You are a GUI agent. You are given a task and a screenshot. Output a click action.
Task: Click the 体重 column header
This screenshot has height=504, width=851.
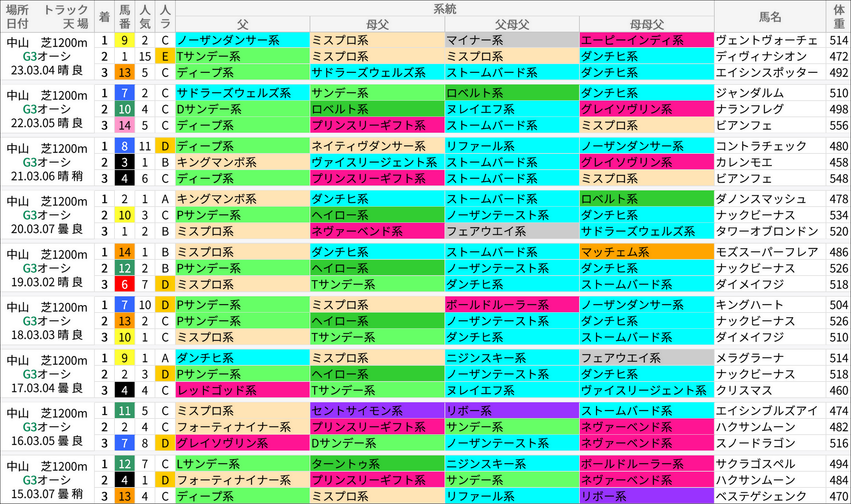(839, 17)
